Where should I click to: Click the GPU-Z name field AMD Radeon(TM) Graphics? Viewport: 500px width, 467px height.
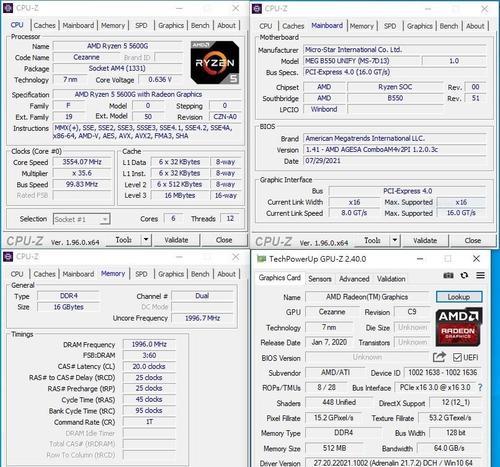coord(367,297)
